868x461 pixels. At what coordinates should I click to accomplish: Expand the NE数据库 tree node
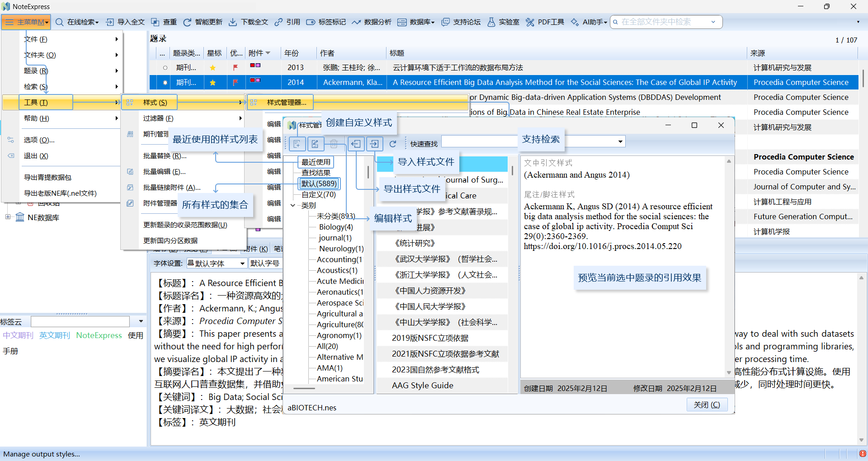tap(8, 217)
